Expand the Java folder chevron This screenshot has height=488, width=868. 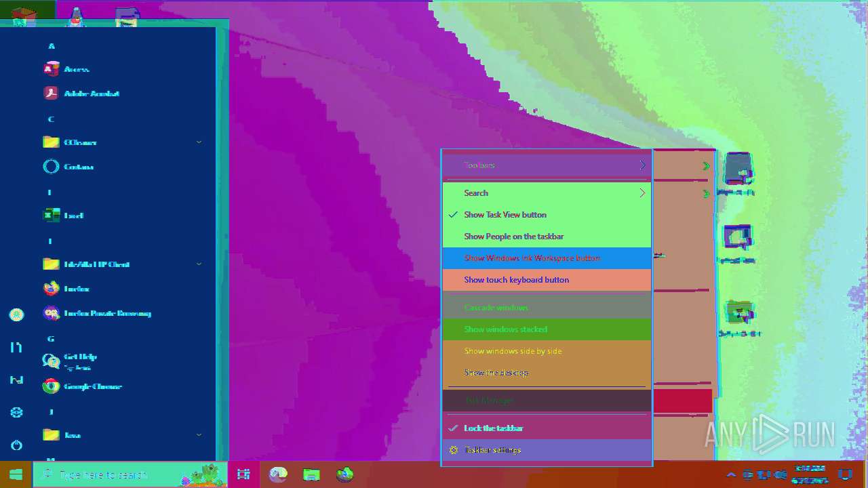click(199, 435)
